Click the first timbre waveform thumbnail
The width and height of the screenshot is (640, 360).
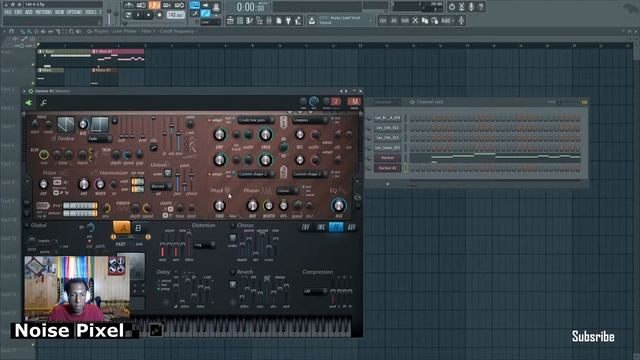(66, 124)
